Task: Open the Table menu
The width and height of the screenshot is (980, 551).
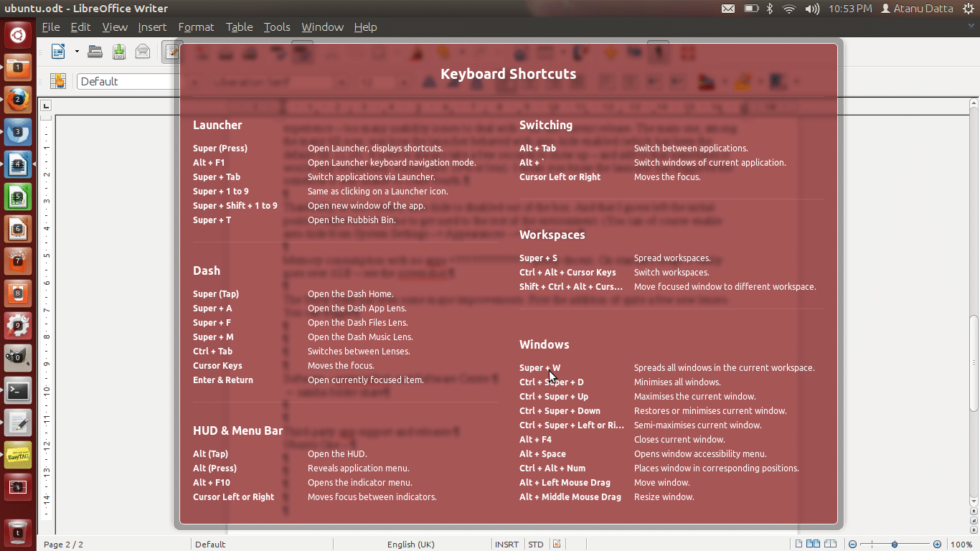Action: [x=239, y=27]
